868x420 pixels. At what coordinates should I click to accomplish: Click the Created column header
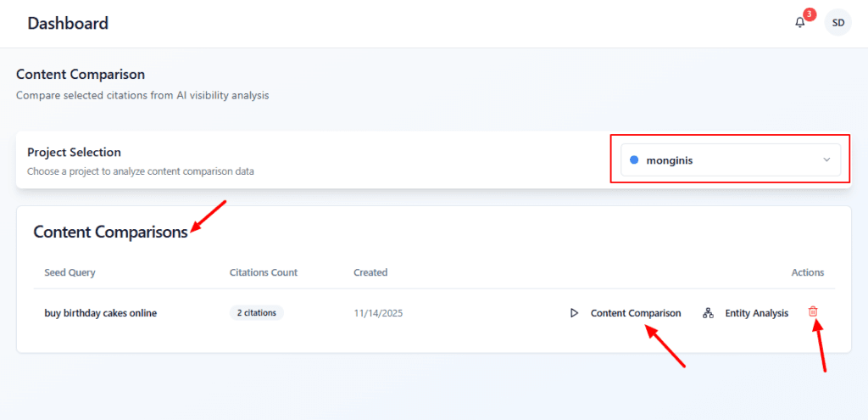(370, 272)
